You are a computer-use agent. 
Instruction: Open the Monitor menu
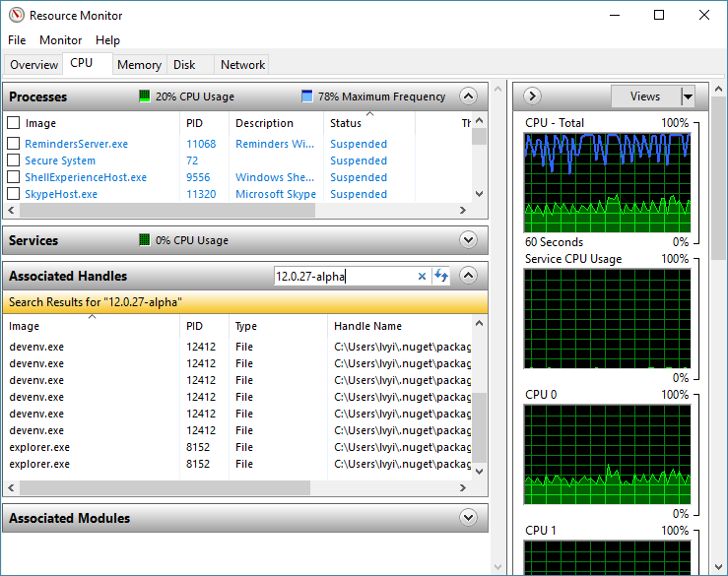[60, 40]
